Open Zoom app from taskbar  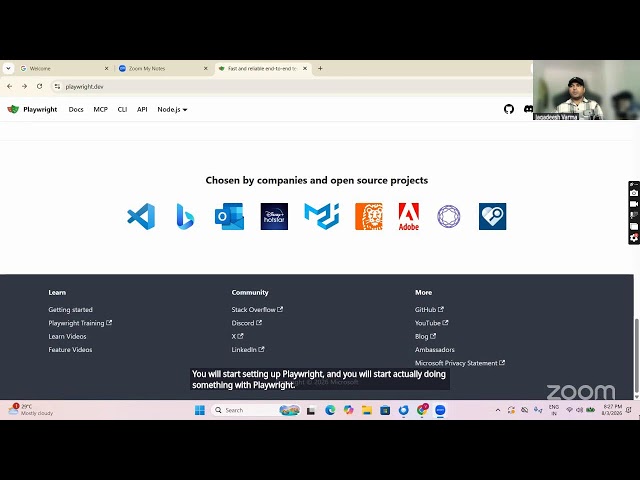click(x=440, y=410)
